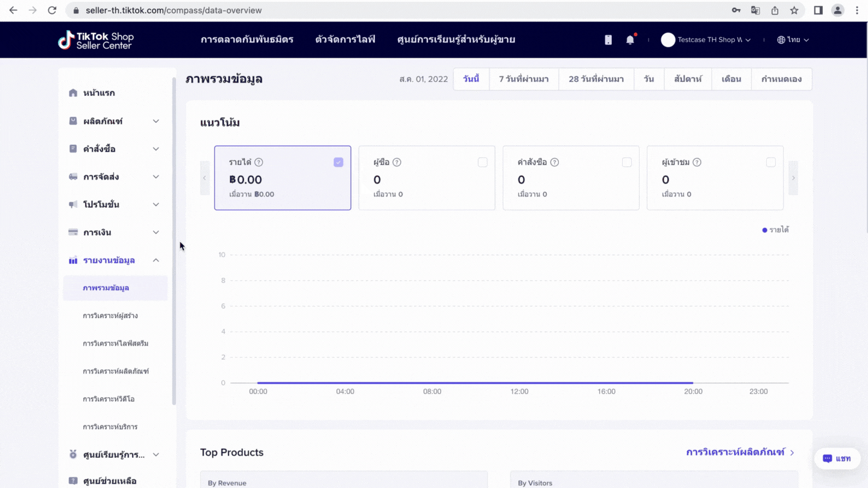
Task: Click the bookmark star in address bar
Action: [794, 10]
